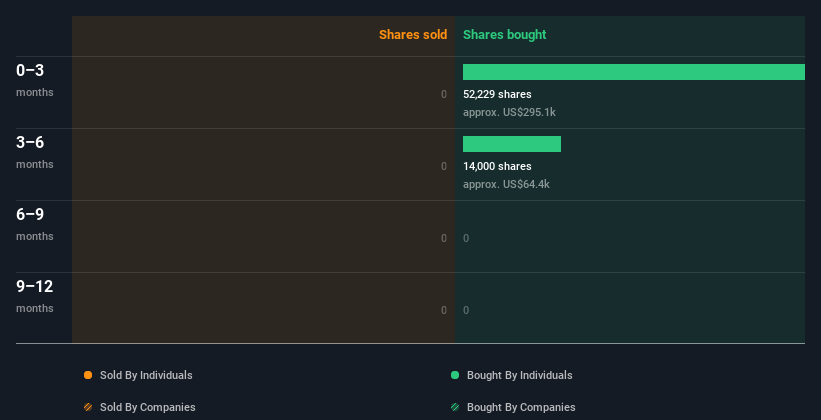The height and width of the screenshot is (420, 821).
Task: Click the shares bought zero for 6–9 months
Action: (x=466, y=238)
